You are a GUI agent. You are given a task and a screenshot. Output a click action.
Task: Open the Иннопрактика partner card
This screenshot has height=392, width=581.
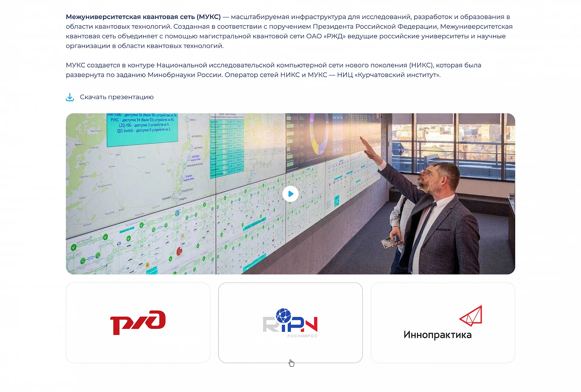[443, 323]
